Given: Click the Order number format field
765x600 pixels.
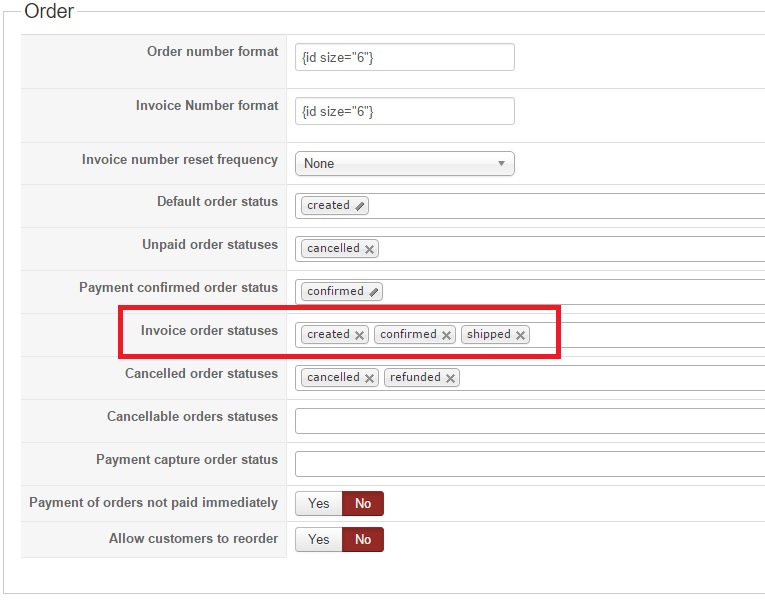Looking at the screenshot, I should coord(404,57).
